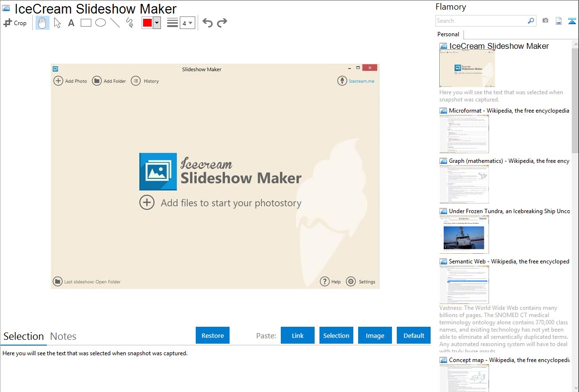Close the Slideshow Maker window
The height and width of the screenshot is (392, 579).
click(x=370, y=68)
